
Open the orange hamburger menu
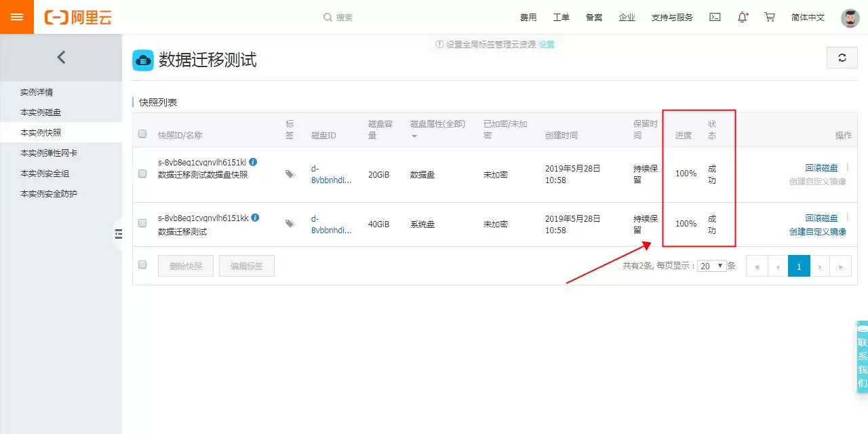[17, 17]
